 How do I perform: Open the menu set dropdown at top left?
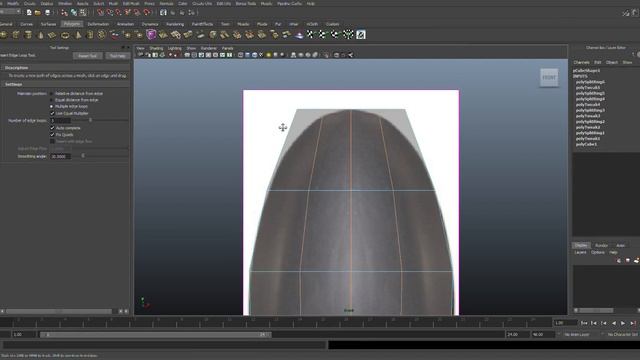pyautogui.click(x=10, y=11)
